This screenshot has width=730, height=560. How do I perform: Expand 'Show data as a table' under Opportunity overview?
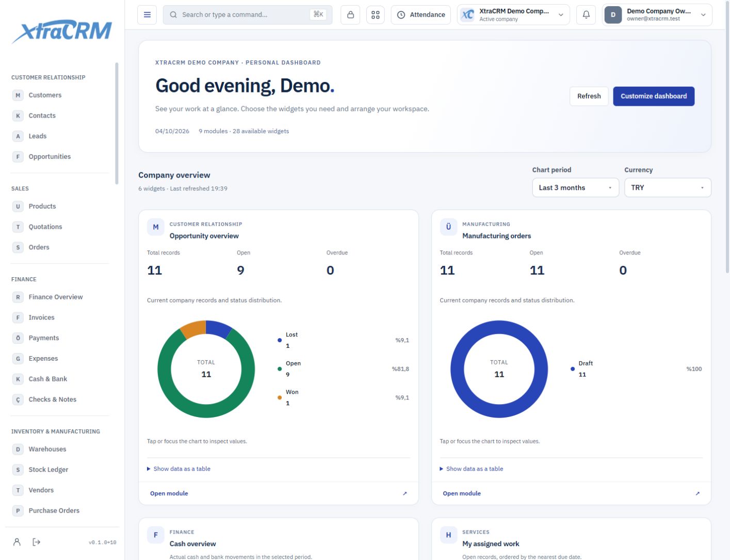click(179, 469)
